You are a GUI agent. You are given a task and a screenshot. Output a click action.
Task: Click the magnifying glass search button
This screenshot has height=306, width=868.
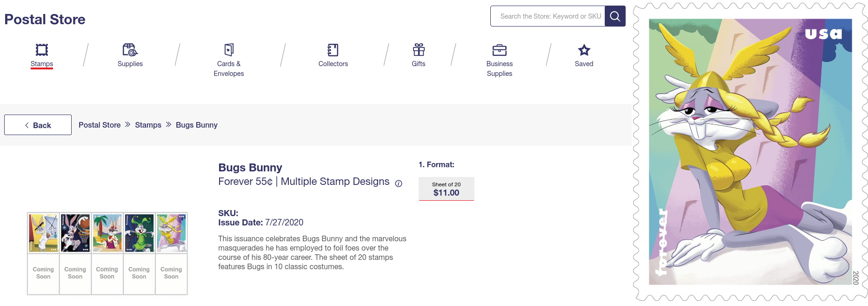click(x=615, y=16)
